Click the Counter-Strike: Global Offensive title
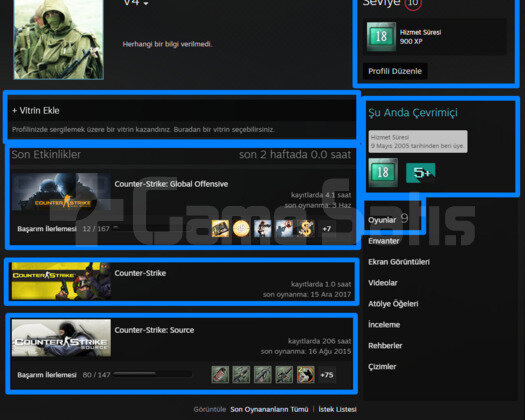Screen dimensions: 525x420 tap(171, 184)
